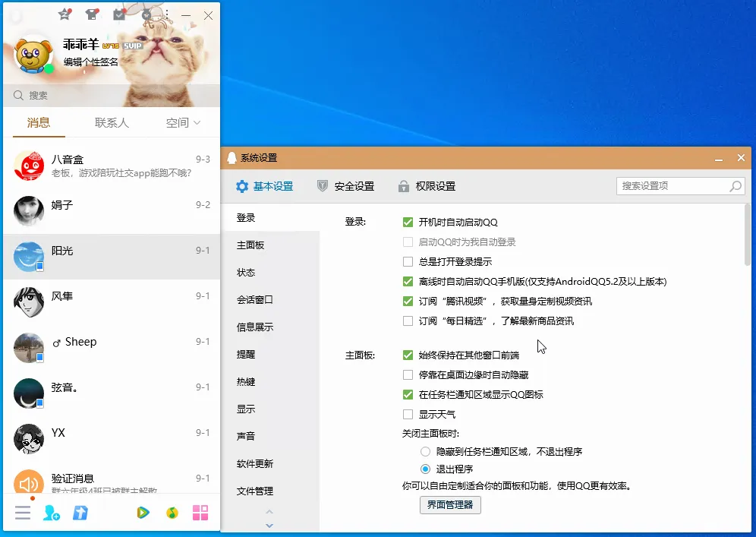Open the dress-up shirt icon
This screenshot has height=537, width=756.
pyautogui.click(x=92, y=14)
